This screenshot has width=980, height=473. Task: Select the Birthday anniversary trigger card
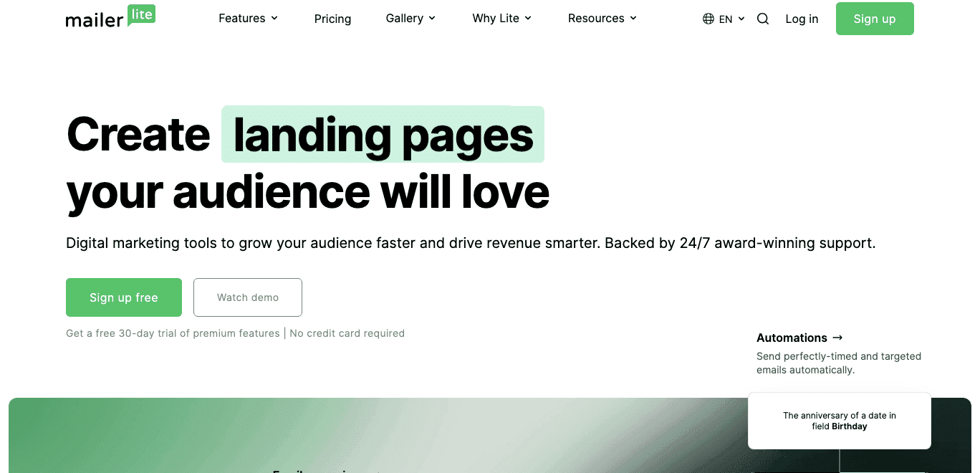tap(839, 421)
